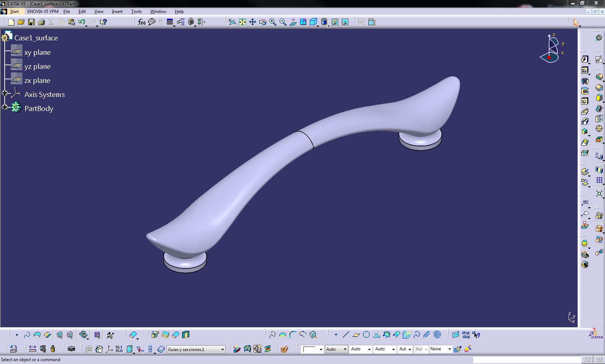The width and height of the screenshot is (605, 364).
Task: Open the Knowledge Inspector lock icon
Action: click(x=191, y=22)
